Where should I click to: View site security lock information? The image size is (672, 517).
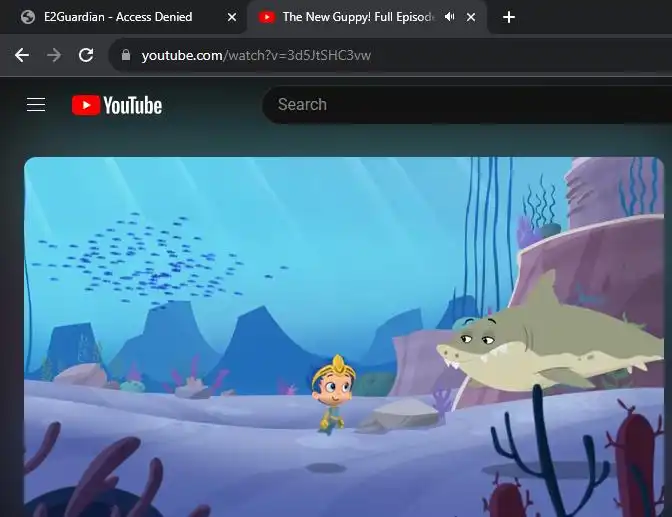click(x=126, y=55)
